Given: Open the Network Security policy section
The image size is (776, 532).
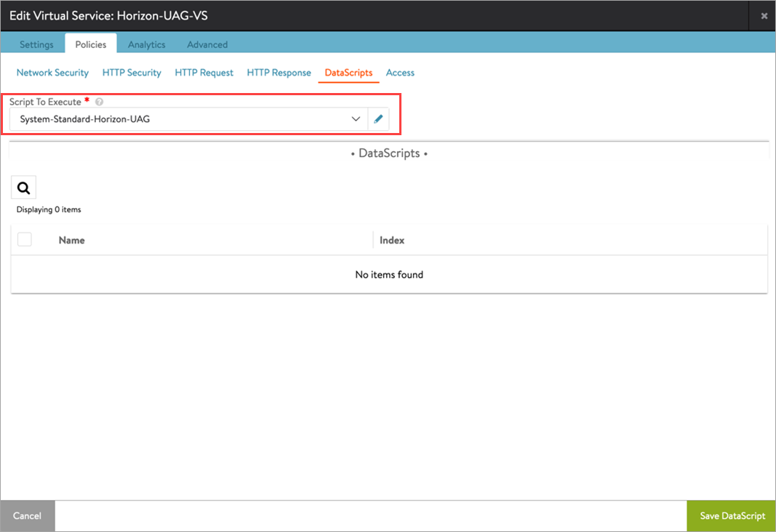Looking at the screenshot, I should point(52,73).
